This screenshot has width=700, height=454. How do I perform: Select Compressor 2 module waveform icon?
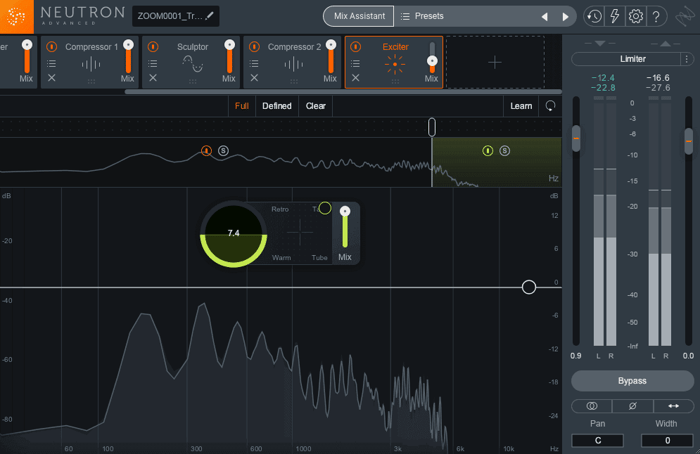(x=294, y=65)
